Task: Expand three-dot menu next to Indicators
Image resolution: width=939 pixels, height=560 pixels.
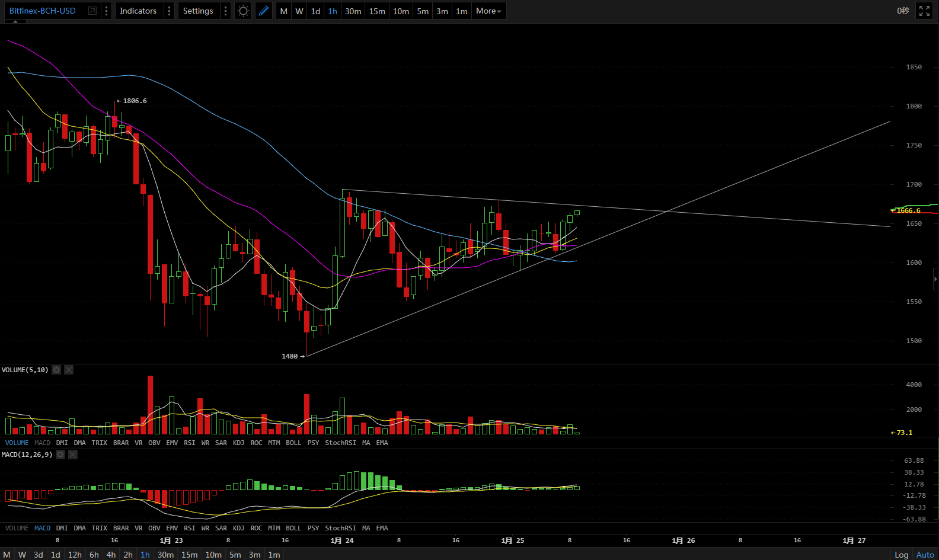Action: (169, 11)
